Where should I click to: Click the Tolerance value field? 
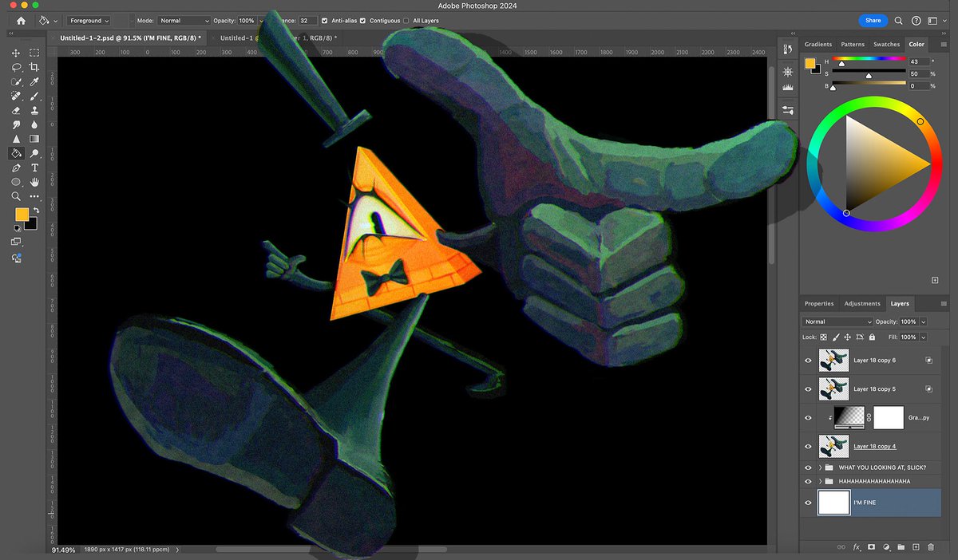307,20
